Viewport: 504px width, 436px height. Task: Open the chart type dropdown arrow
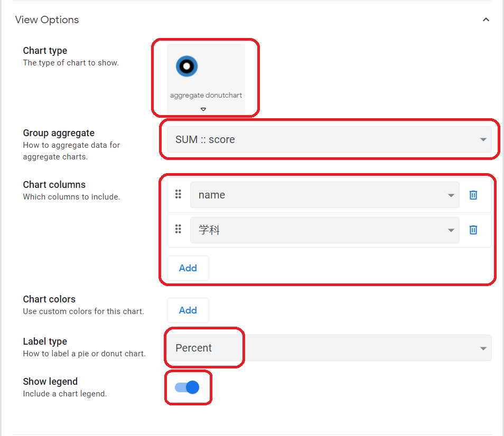point(203,109)
